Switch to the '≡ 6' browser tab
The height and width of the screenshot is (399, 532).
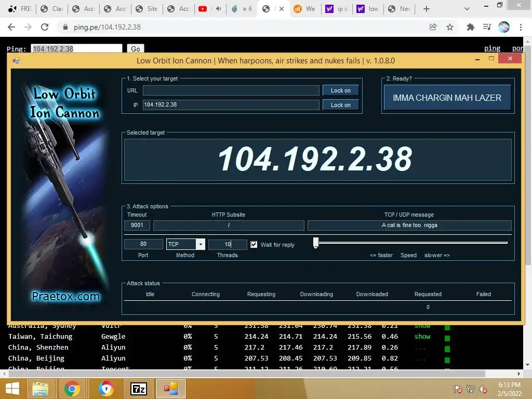coord(242,9)
